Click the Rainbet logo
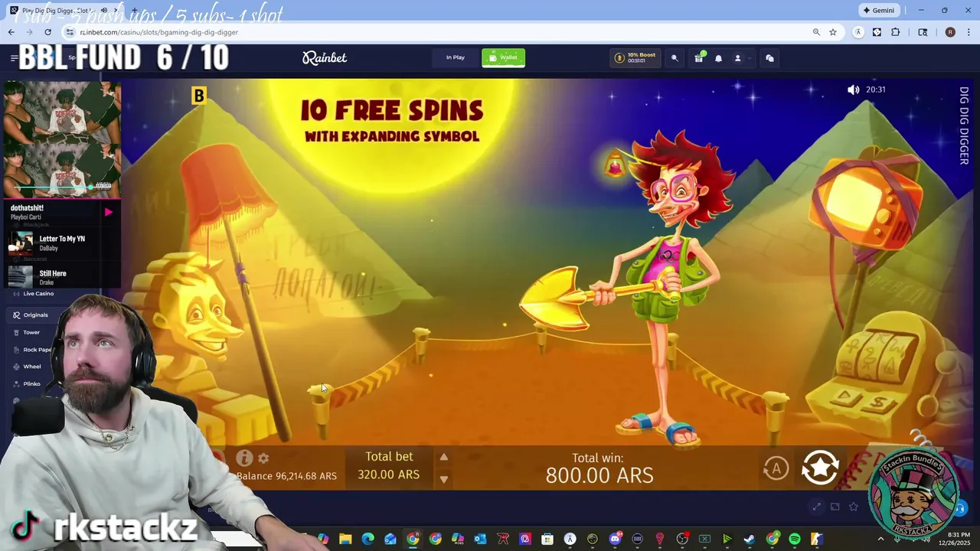This screenshot has width=980, height=551. point(325,57)
